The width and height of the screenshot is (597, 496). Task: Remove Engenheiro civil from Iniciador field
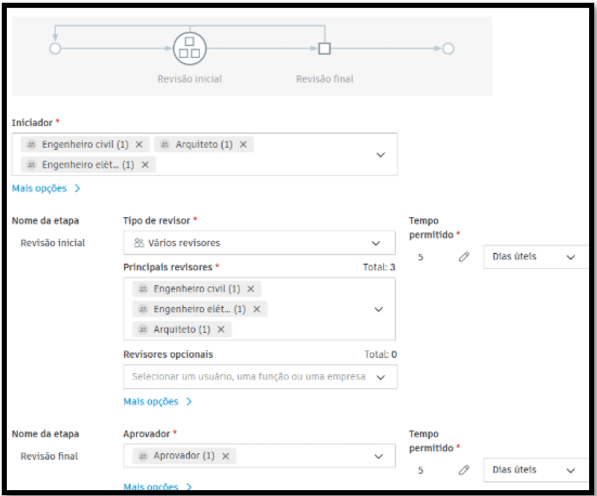[x=139, y=145]
